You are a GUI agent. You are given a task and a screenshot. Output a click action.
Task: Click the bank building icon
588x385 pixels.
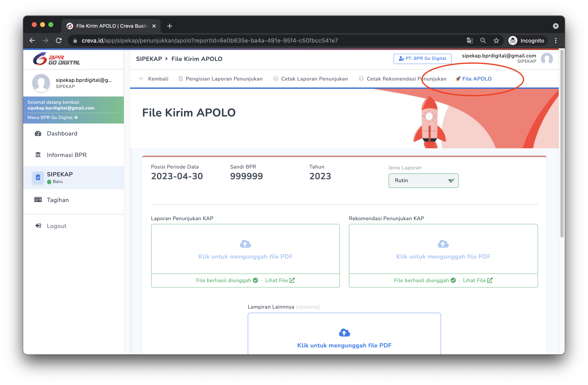click(x=38, y=155)
